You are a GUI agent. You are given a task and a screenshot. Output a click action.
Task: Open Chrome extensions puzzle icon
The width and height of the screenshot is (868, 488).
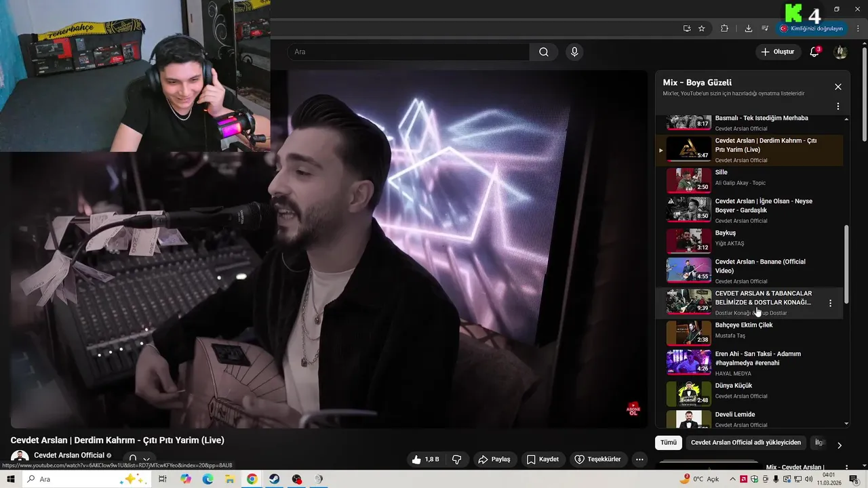pos(724,28)
